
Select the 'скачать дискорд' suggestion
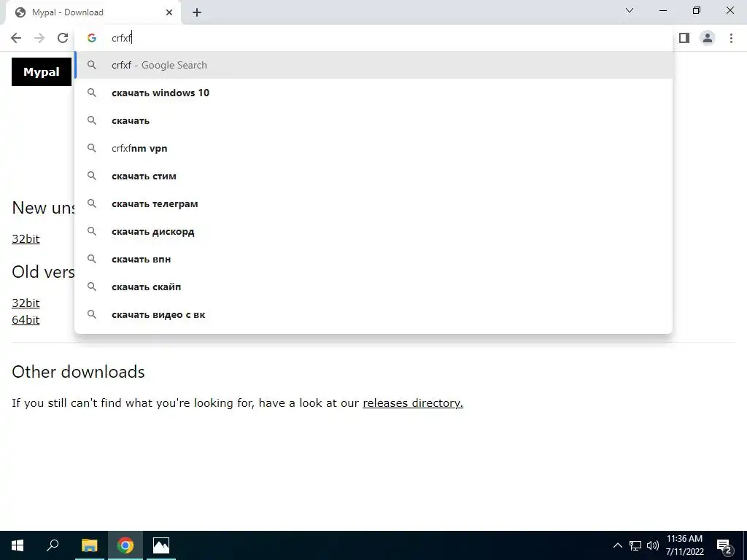click(x=373, y=231)
